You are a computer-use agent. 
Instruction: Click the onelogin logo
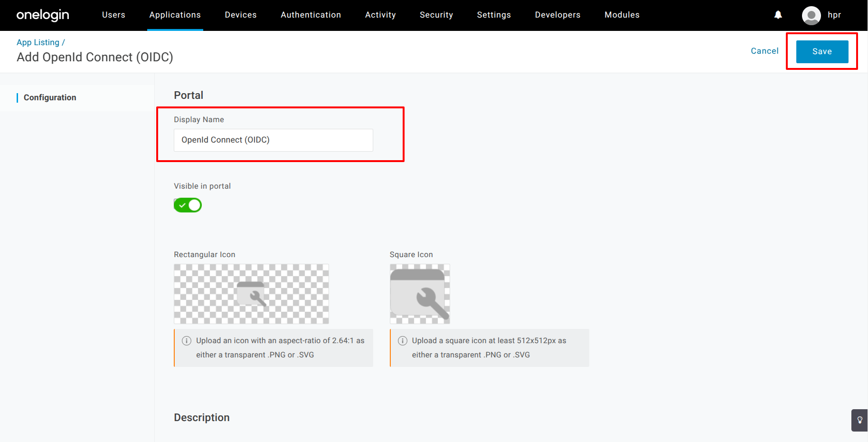click(43, 15)
